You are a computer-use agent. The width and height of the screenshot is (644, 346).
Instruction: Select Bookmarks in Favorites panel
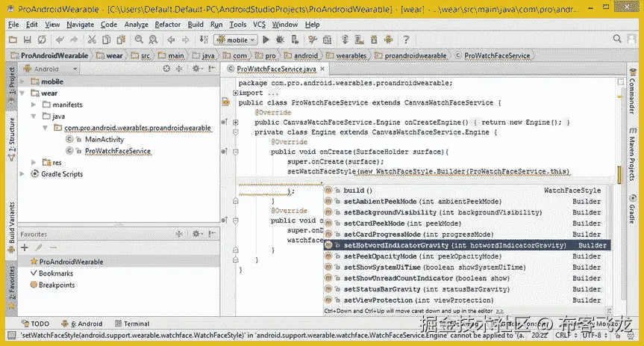tap(56, 274)
